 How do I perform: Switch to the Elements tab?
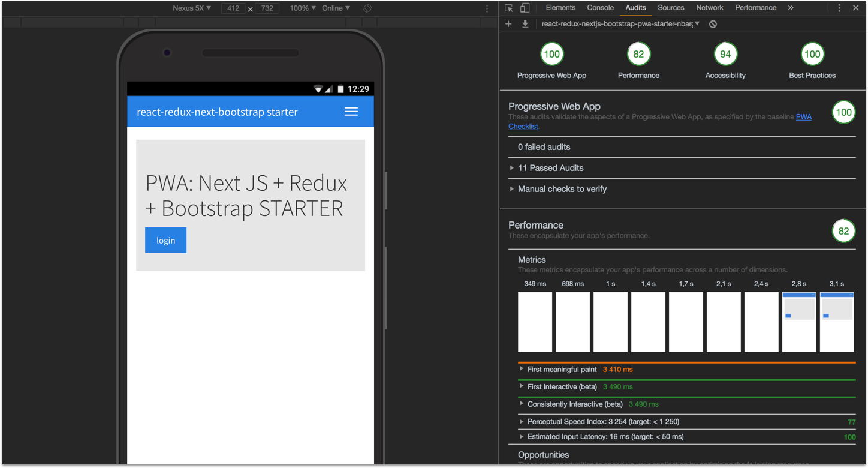(x=560, y=8)
